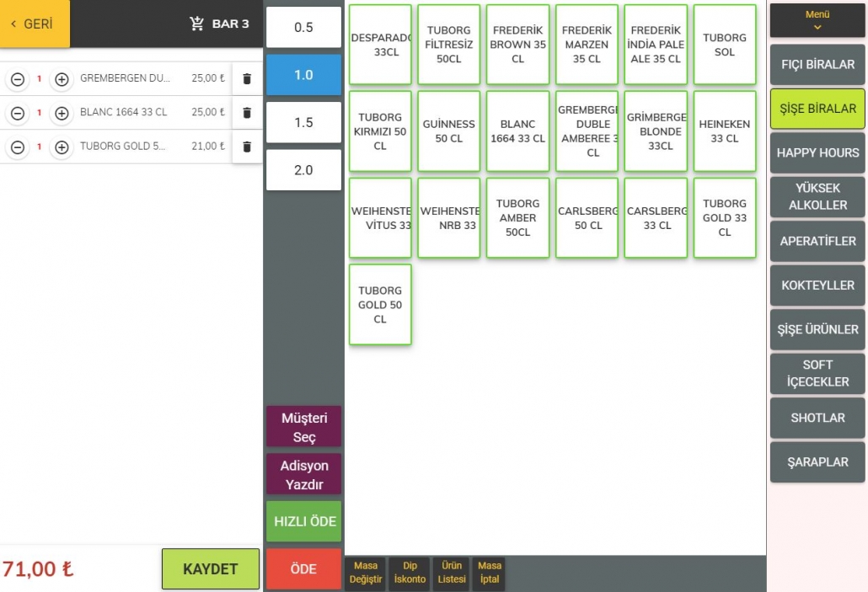
Task: Select the 1.5 portion multiplier
Action: [x=303, y=122]
